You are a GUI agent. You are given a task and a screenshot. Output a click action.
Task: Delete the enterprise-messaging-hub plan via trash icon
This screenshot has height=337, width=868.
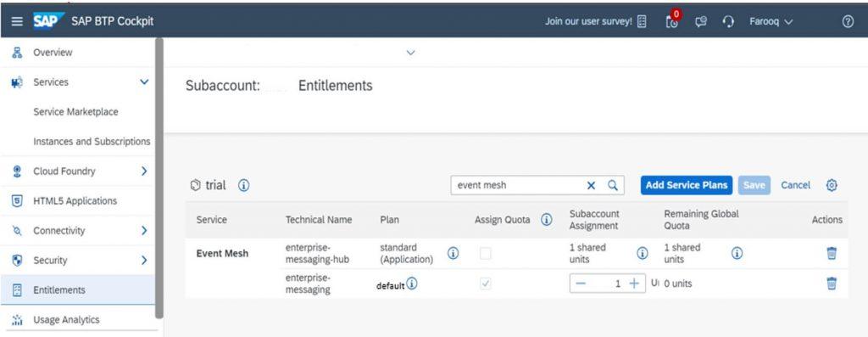pos(832,253)
